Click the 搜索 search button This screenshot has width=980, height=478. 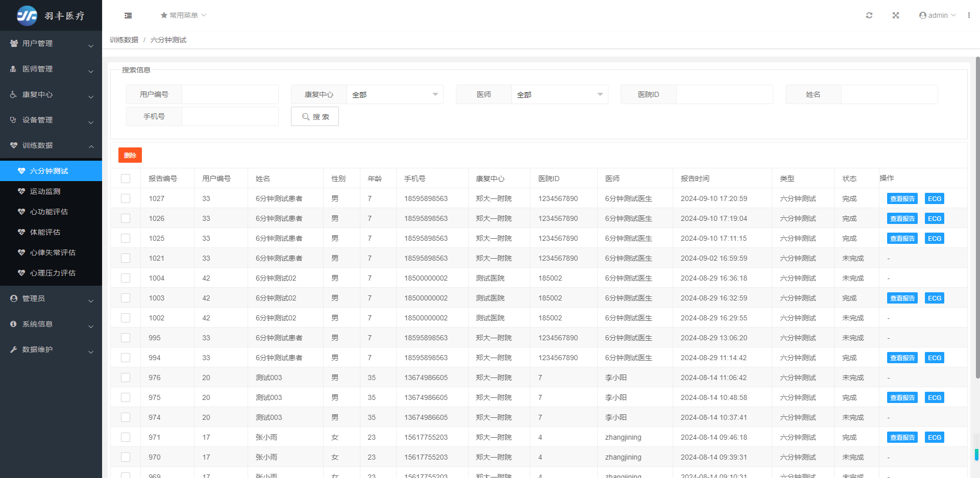tap(315, 116)
